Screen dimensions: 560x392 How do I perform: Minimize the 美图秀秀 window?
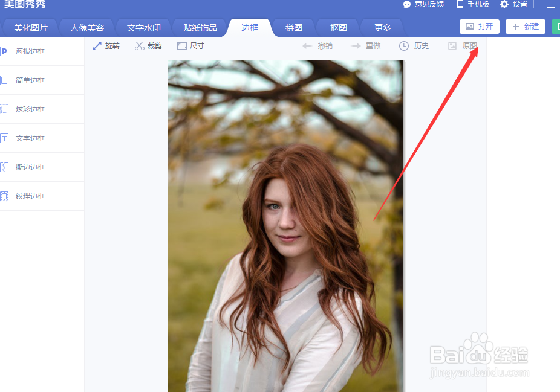pos(551,6)
